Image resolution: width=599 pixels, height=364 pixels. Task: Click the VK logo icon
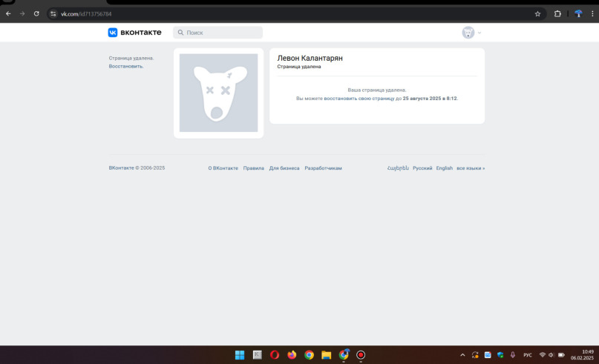point(113,33)
